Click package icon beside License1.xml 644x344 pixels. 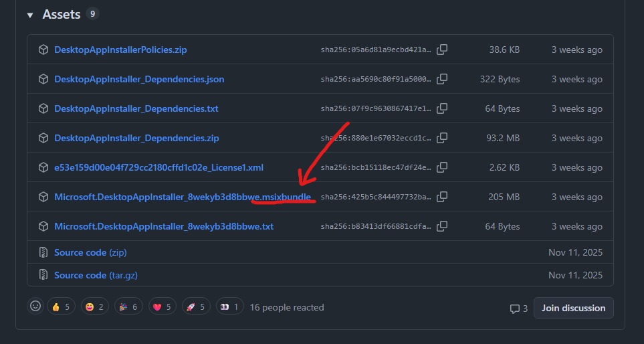(43, 168)
